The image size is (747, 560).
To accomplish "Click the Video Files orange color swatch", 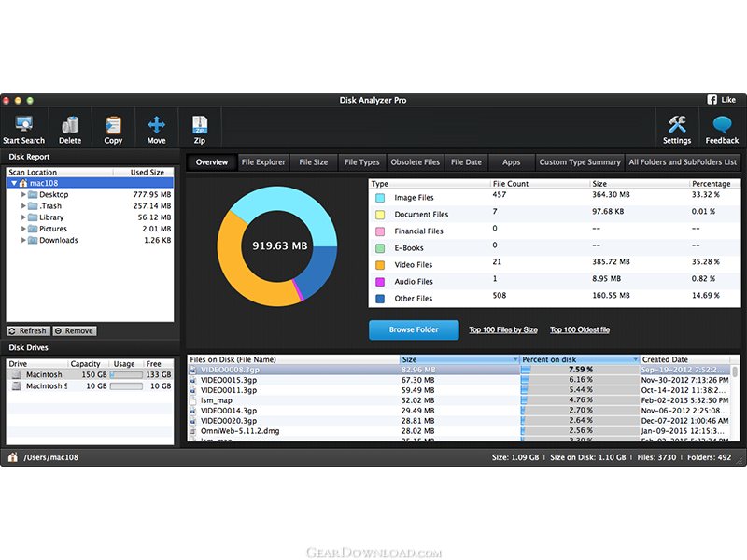I will (x=380, y=265).
